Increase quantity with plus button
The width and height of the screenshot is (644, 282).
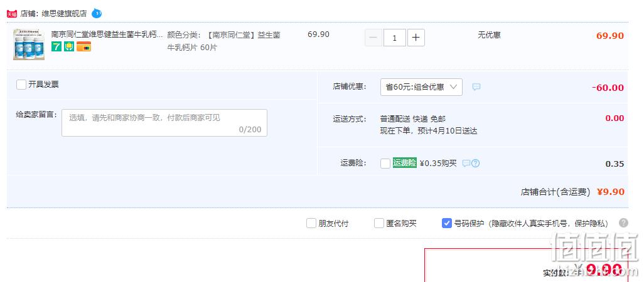416,38
